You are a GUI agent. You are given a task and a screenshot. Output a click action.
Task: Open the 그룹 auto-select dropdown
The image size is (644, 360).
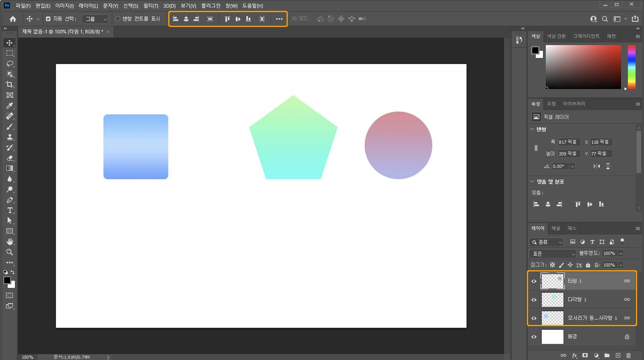(95, 19)
